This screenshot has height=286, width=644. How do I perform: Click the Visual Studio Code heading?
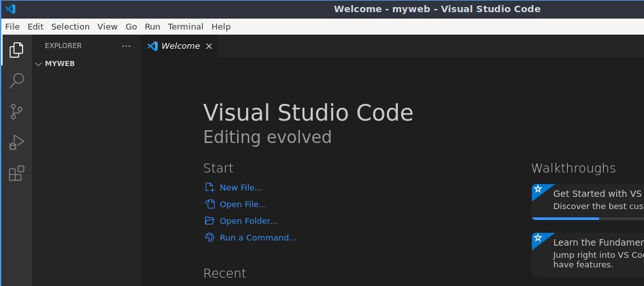click(308, 113)
